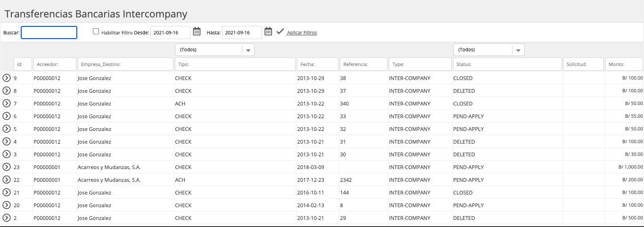
Task: Click 'DELETED' status in row 8
Action: click(x=464, y=91)
